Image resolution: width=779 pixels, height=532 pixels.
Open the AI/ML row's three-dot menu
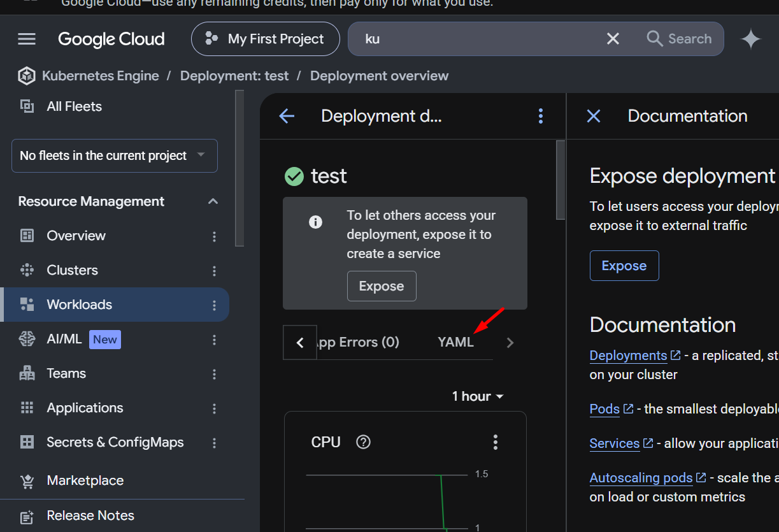coord(214,340)
